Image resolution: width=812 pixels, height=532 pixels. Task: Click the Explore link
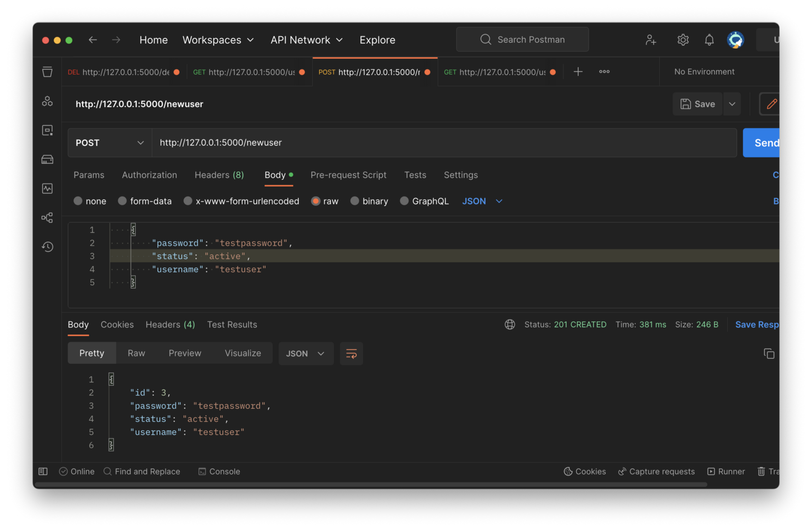point(377,40)
